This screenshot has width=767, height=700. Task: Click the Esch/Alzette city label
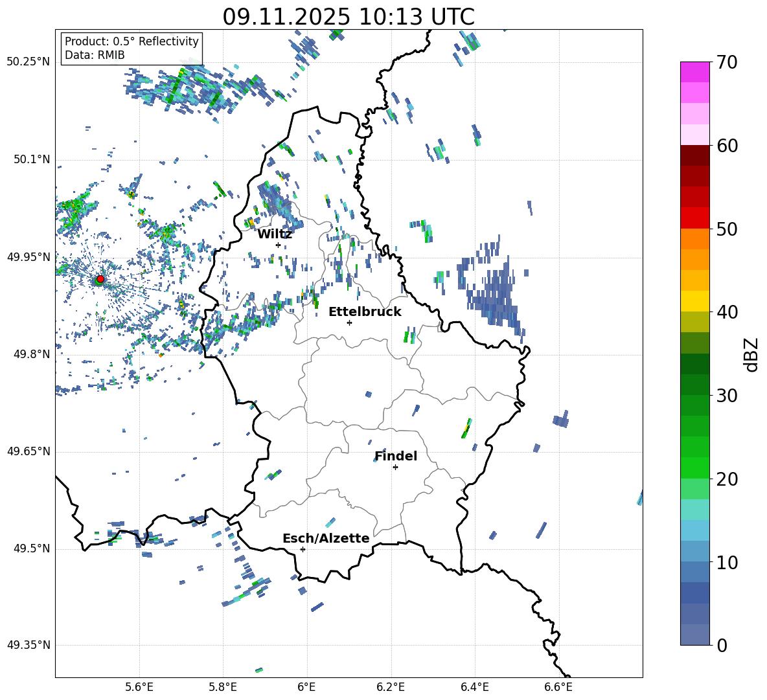click(326, 538)
